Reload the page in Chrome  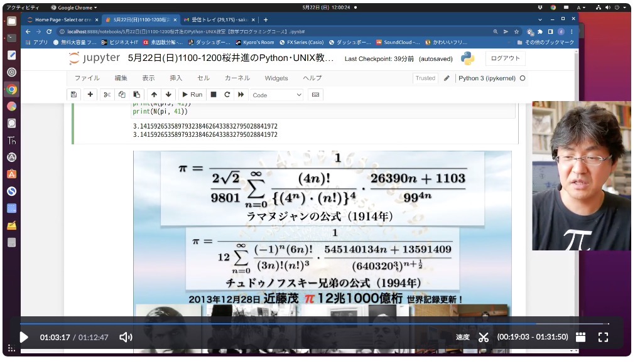pyautogui.click(x=49, y=31)
